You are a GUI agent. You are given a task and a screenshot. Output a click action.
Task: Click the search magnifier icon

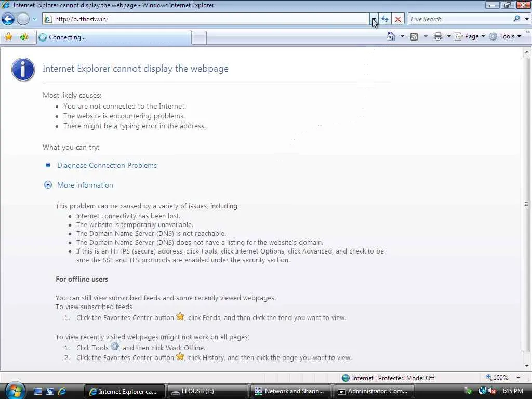(517, 19)
